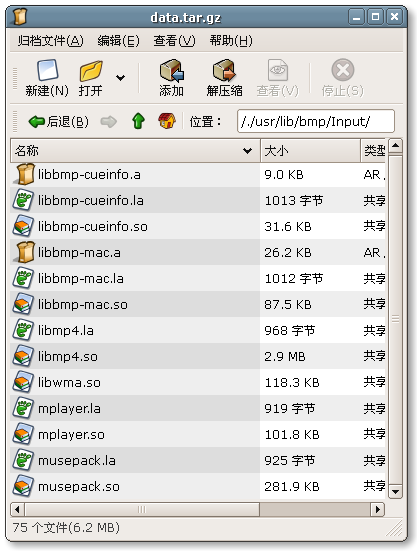Go back with the 后退(B) green arrow

click(37, 122)
